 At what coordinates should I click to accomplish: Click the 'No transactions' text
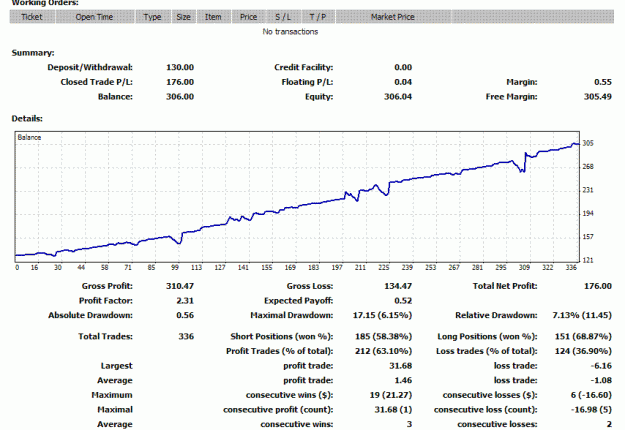(x=290, y=31)
